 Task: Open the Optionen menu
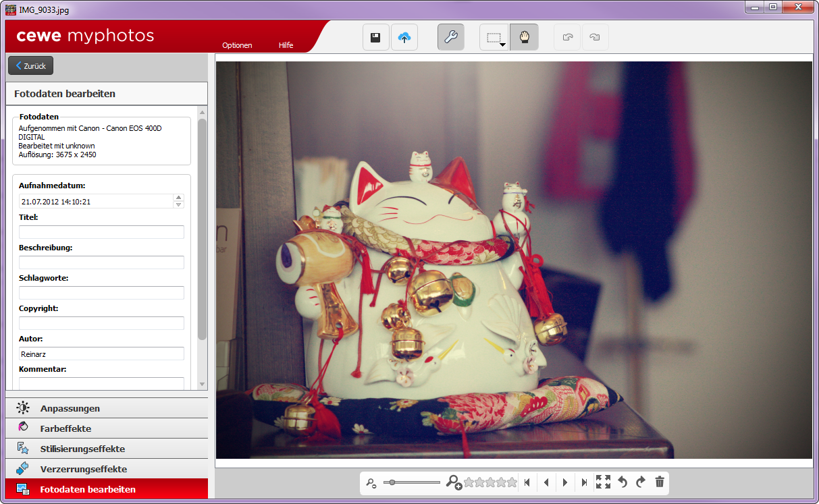pos(237,45)
